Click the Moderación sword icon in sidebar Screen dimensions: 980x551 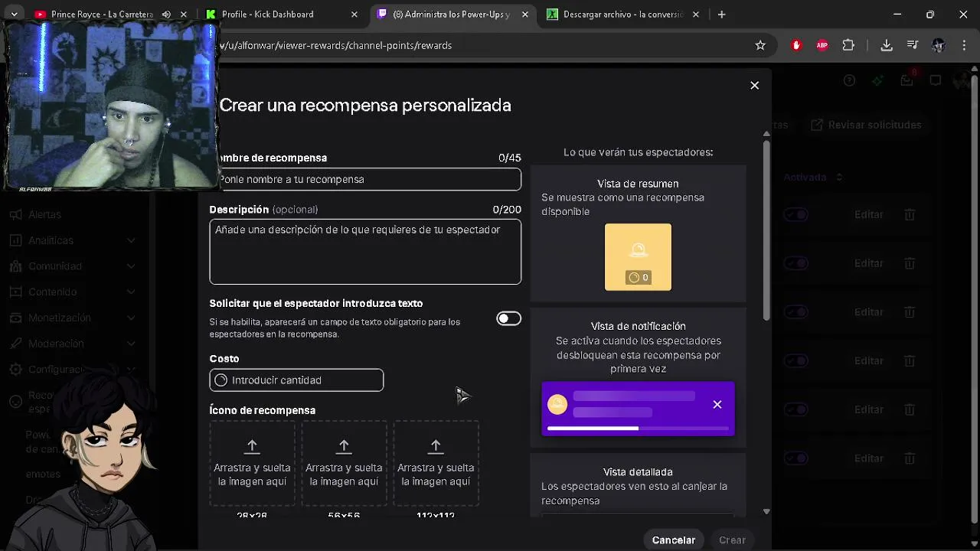click(x=15, y=344)
